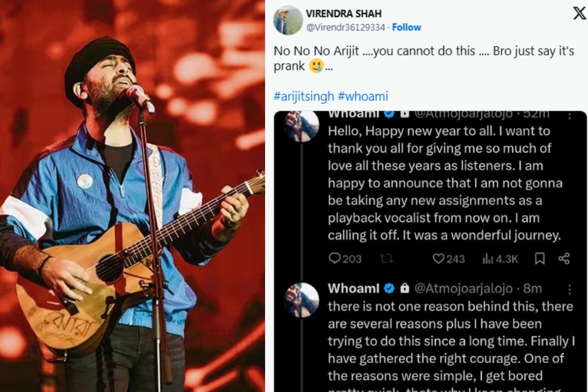Open the more options menu on 8m tweet
Screen dimensions: 588x392
569,289
